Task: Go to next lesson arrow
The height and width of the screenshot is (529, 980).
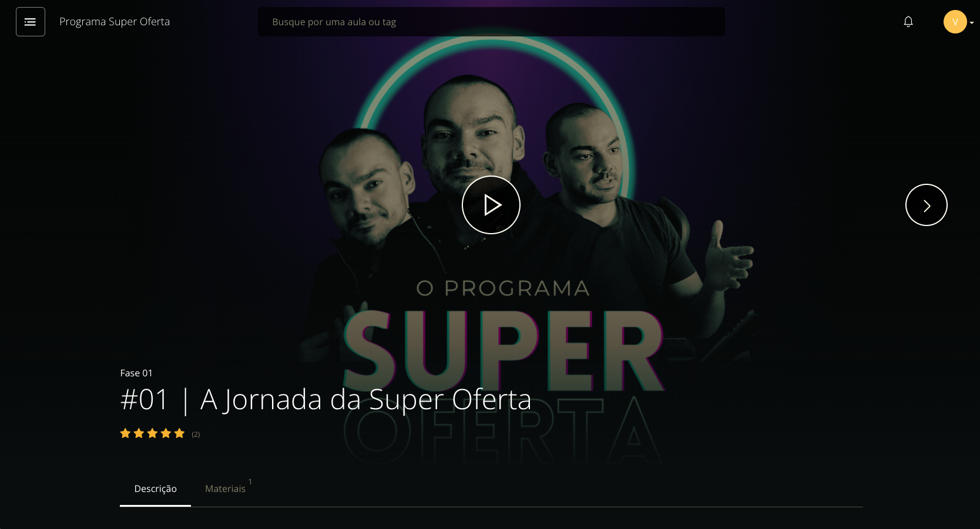Action: pos(927,205)
